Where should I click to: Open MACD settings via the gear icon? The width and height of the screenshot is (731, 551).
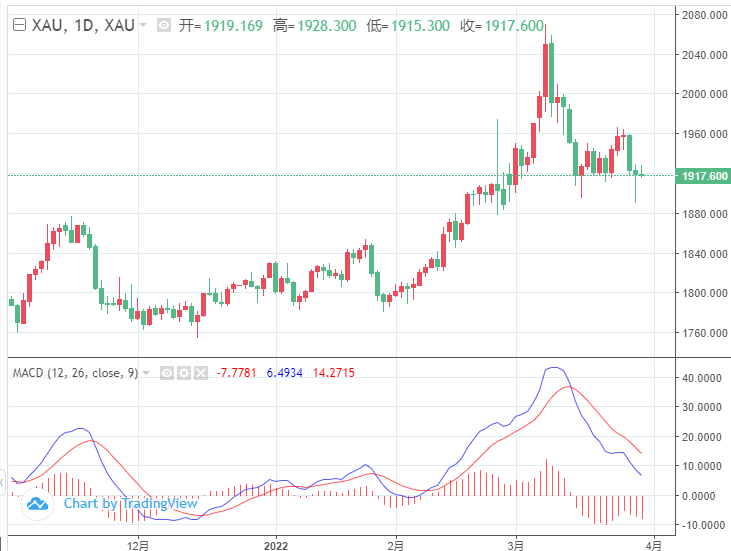coord(184,373)
